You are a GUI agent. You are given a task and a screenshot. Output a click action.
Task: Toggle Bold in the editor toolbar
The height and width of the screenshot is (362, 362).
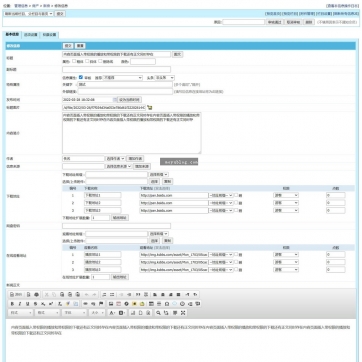[12, 304]
